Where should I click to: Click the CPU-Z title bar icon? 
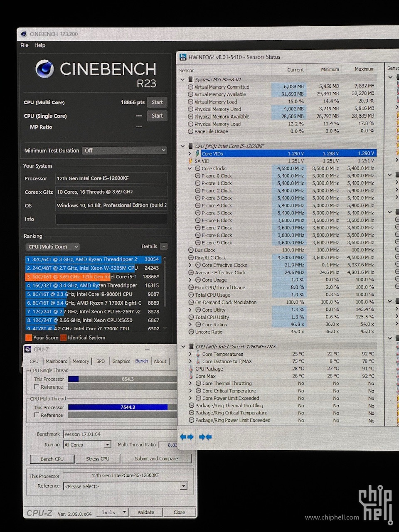tap(28, 349)
